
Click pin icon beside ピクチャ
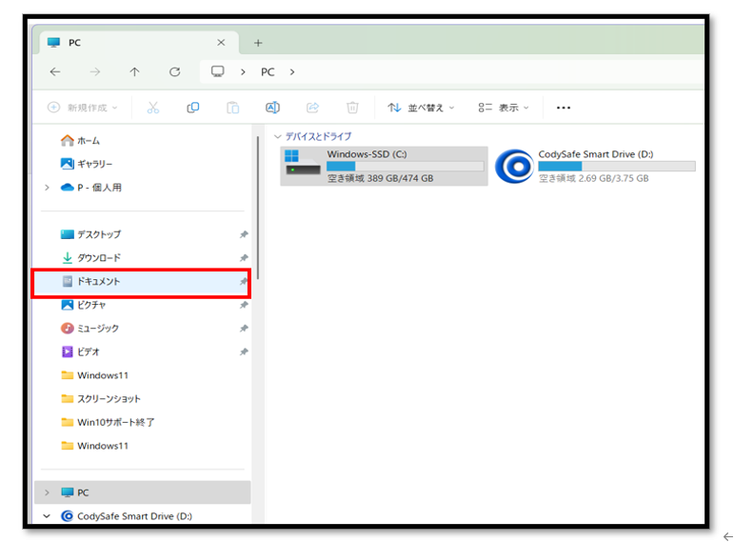coord(243,305)
